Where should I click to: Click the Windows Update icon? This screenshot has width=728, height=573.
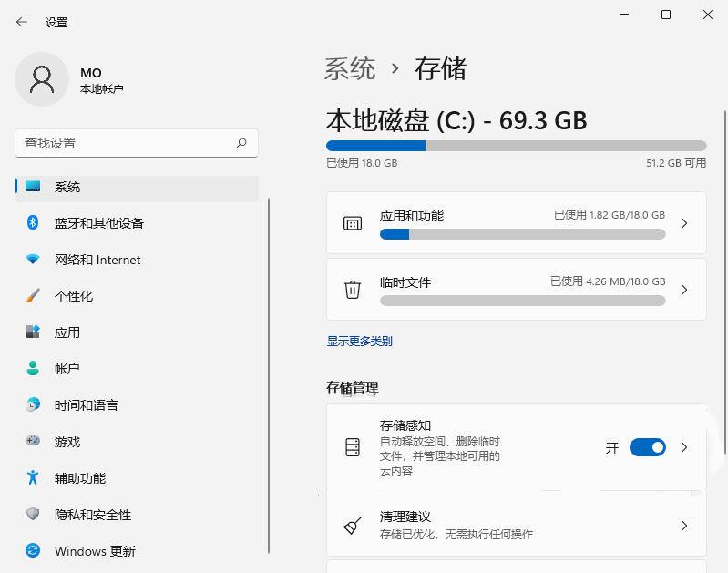pos(33,551)
